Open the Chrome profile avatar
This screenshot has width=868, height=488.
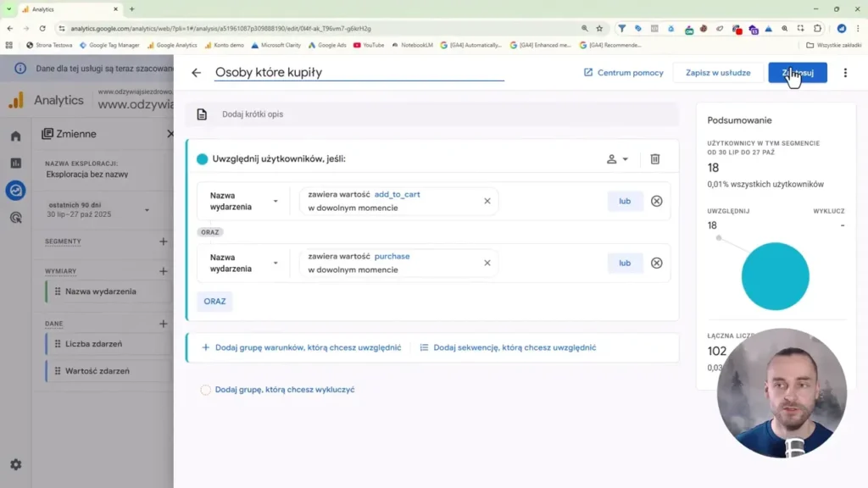(842, 28)
